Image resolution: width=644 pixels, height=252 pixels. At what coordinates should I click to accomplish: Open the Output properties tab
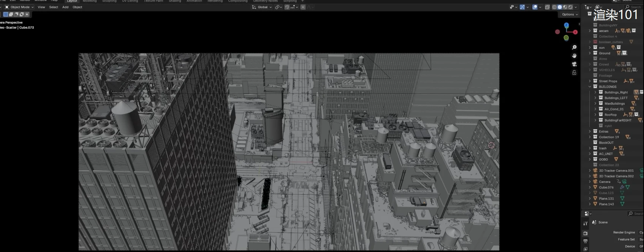585,241
